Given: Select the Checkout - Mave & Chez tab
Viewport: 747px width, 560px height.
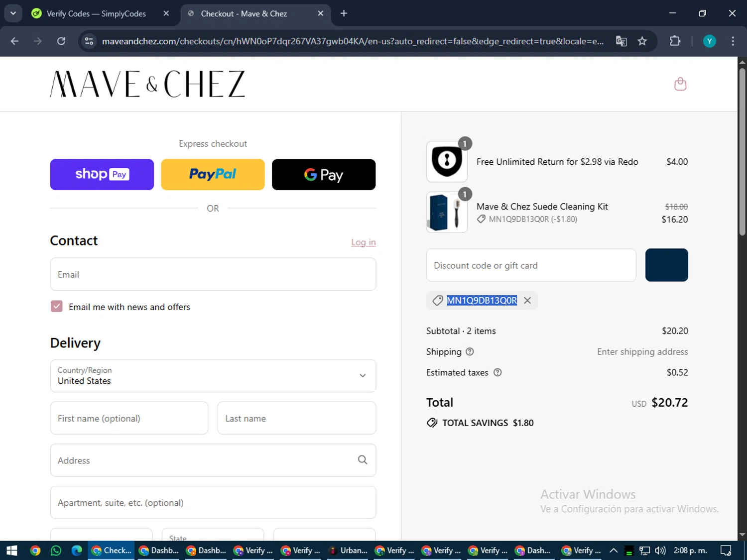Looking at the screenshot, I should [x=244, y=13].
